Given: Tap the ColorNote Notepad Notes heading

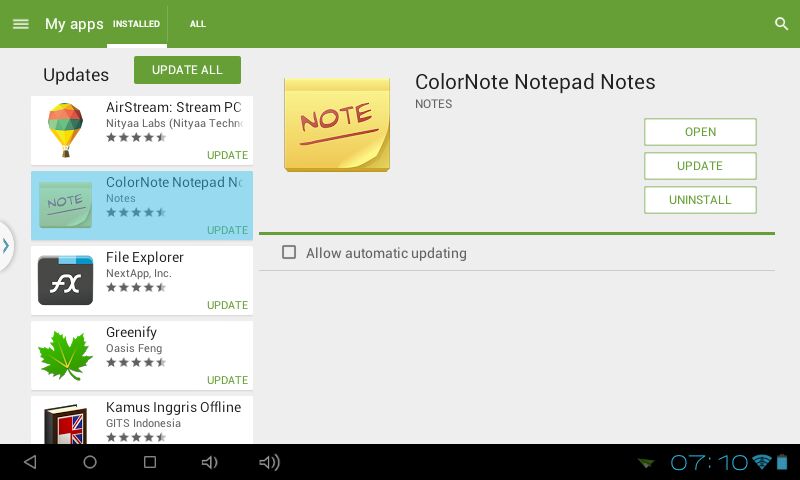Looking at the screenshot, I should click(535, 82).
